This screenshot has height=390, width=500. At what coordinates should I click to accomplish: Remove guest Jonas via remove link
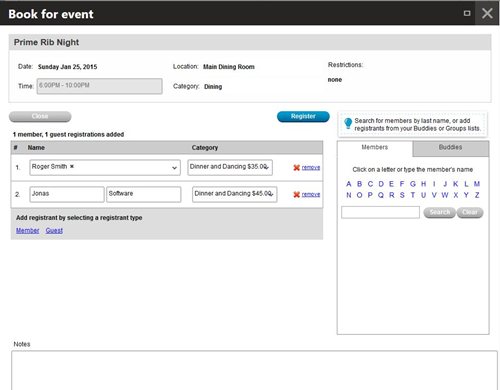click(311, 194)
